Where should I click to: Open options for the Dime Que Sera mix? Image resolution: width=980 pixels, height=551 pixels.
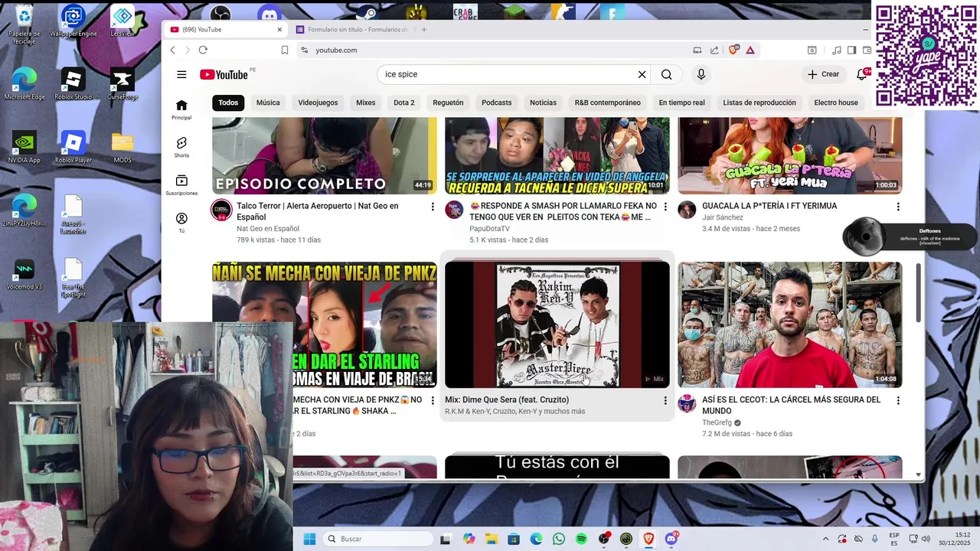(665, 400)
